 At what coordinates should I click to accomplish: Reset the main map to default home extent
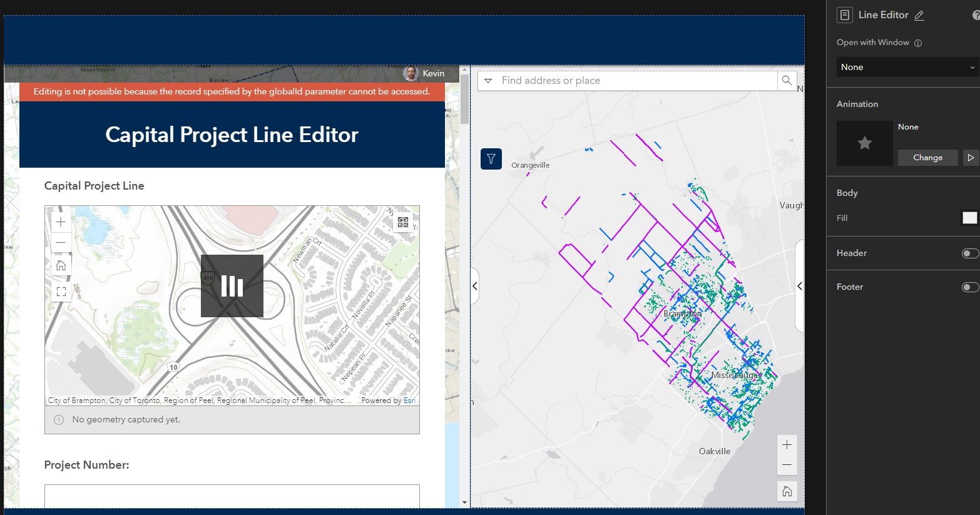tap(787, 491)
